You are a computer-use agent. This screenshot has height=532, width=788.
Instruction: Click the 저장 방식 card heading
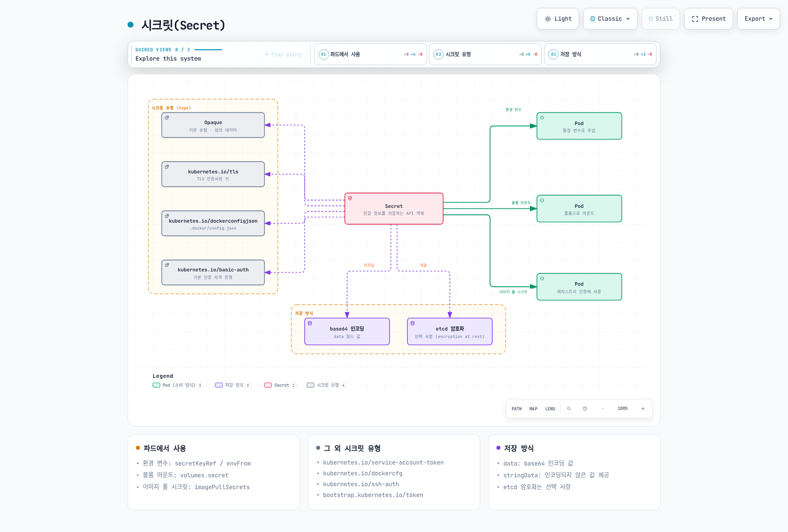(519, 448)
